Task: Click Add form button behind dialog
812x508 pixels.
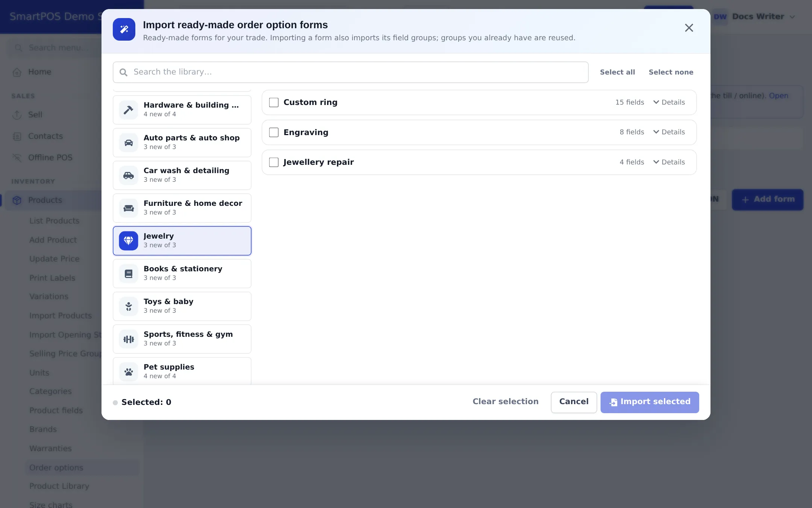Action: coord(767,199)
